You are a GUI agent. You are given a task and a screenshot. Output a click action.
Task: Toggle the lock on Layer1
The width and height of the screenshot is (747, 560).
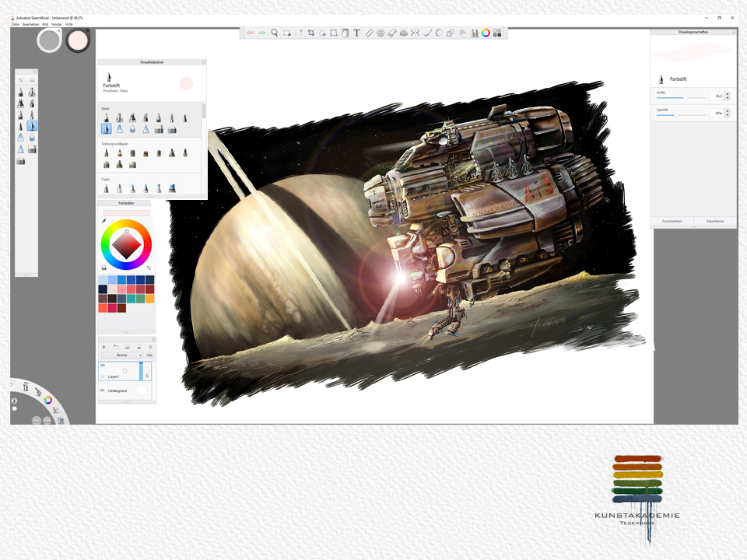(x=147, y=376)
